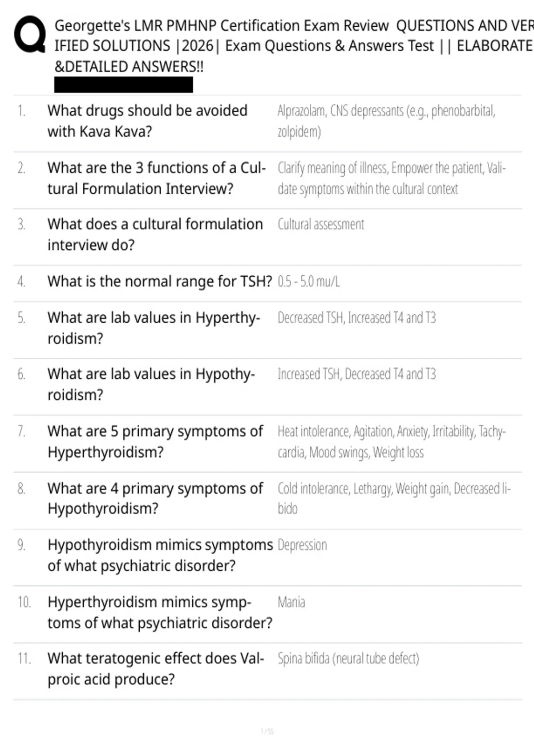
Task: Click the document title heading text
Action: [x=294, y=46]
